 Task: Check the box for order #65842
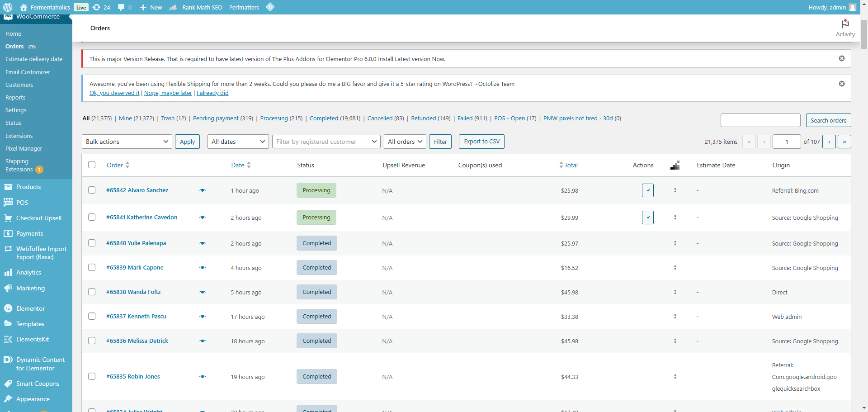92,190
